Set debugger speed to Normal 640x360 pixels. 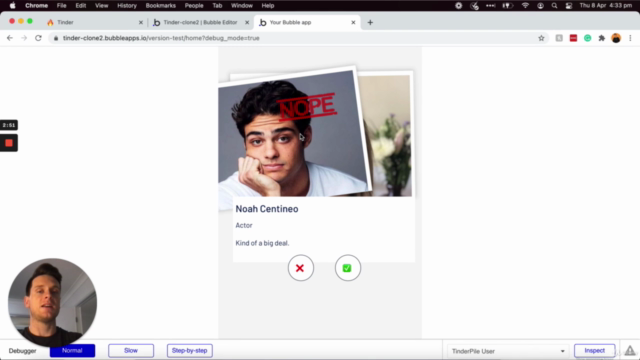point(72,351)
